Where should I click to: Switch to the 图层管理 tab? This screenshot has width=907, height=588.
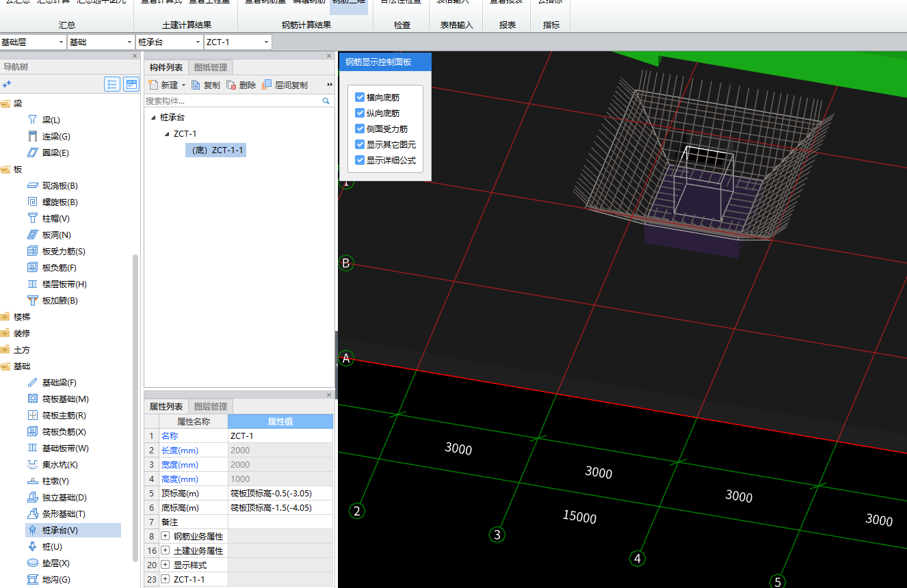211,406
